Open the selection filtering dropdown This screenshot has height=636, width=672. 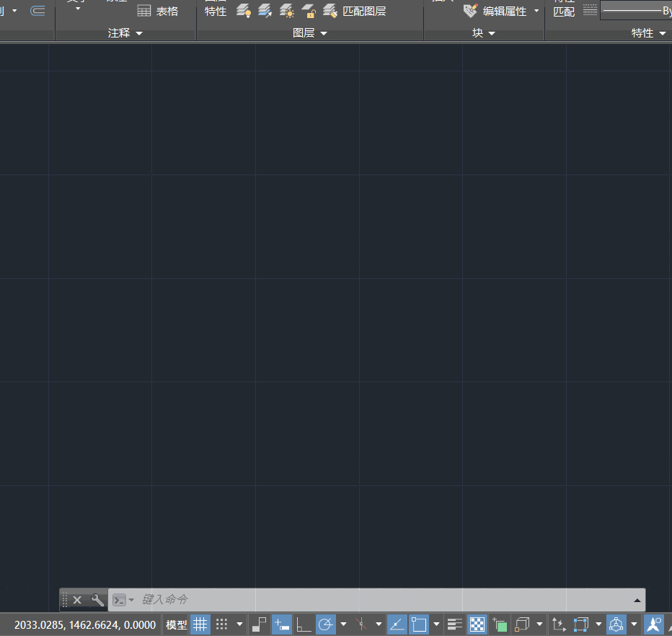coord(598,624)
